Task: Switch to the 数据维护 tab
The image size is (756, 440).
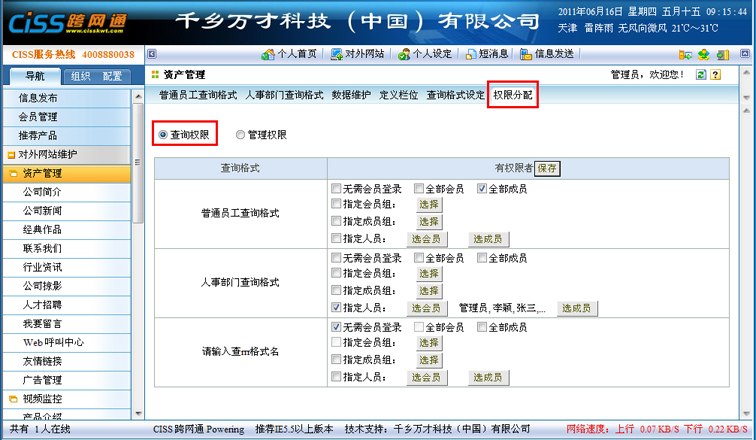Action: tap(350, 95)
